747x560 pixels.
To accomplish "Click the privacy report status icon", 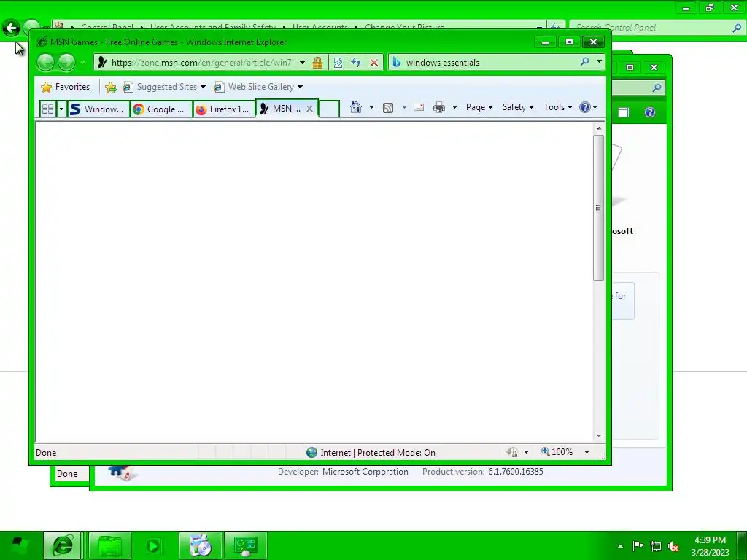I will coord(513,452).
